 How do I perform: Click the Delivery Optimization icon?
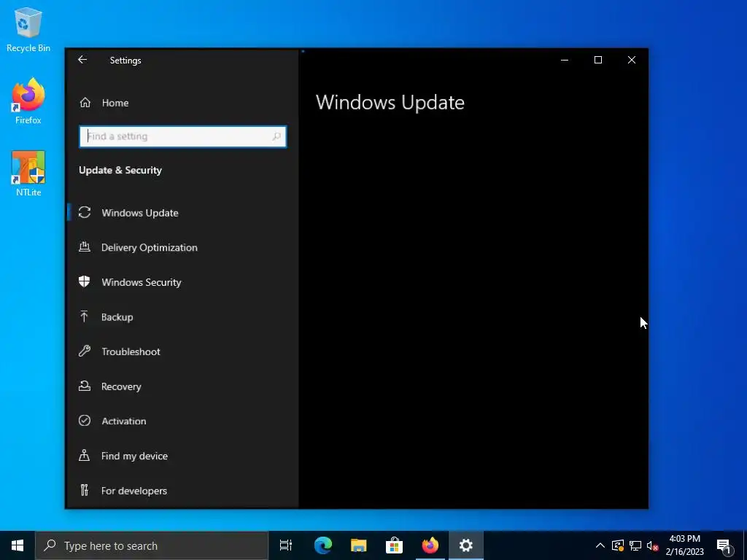point(85,246)
